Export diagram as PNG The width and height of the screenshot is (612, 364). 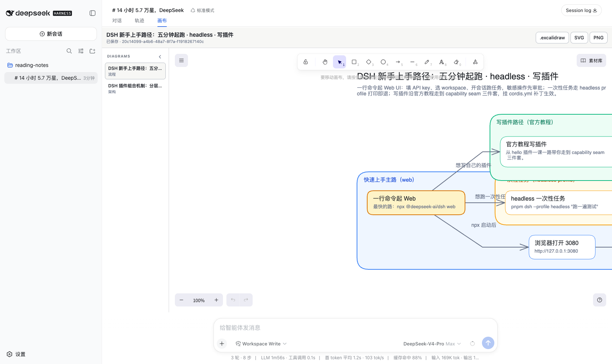pos(599,37)
